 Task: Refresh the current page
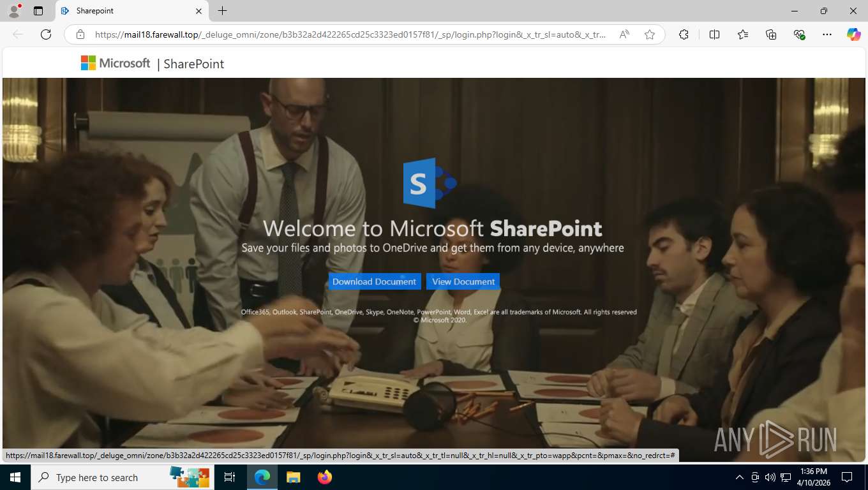pyautogui.click(x=46, y=34)
